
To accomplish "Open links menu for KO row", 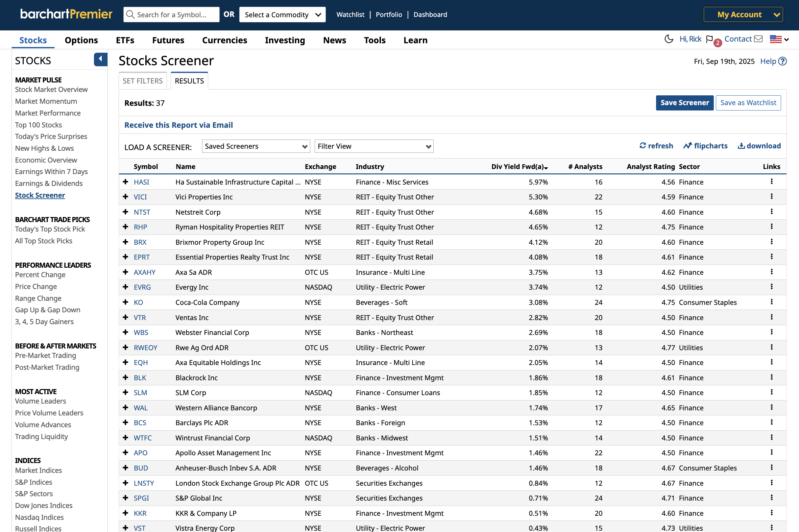I will coord(771,302).
